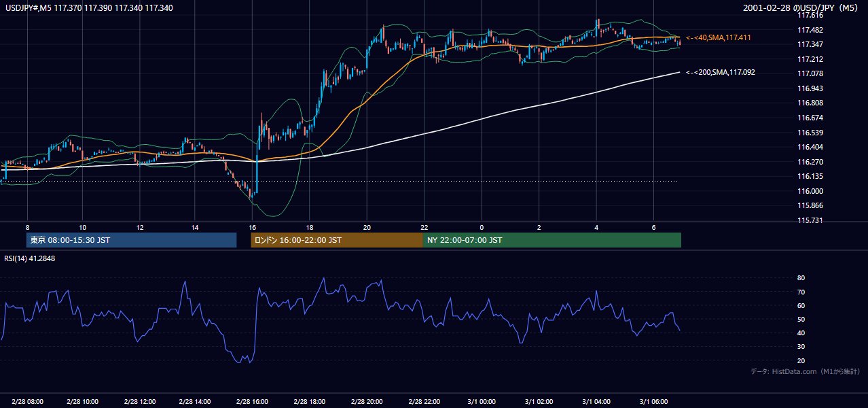This screenshot has height=408, width=868.
Task: Click RSI scale value 40
Action: 801,333
